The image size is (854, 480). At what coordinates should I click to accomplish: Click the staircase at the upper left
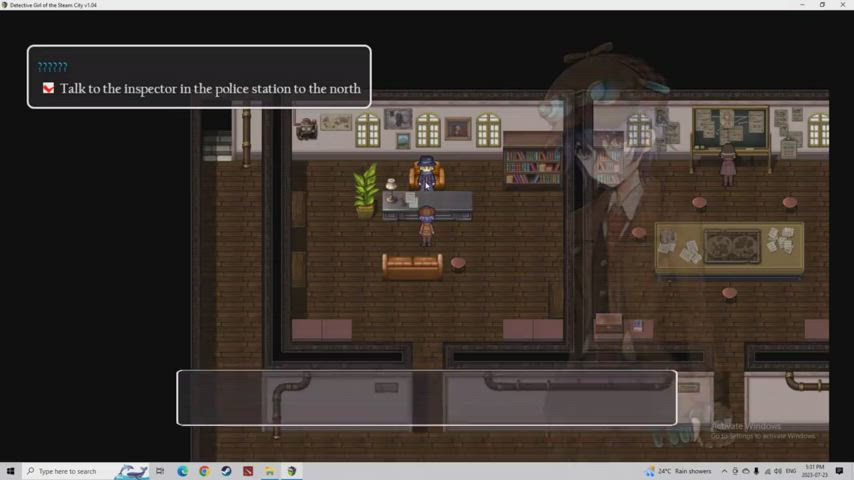[217, 146]
